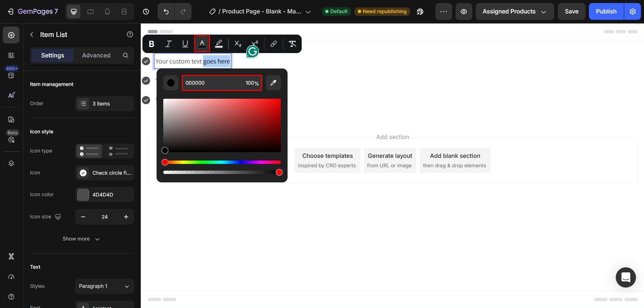Preview page with the eye icon
The image size is (644, 308).
pyautogui.click(x=464, y=11)
